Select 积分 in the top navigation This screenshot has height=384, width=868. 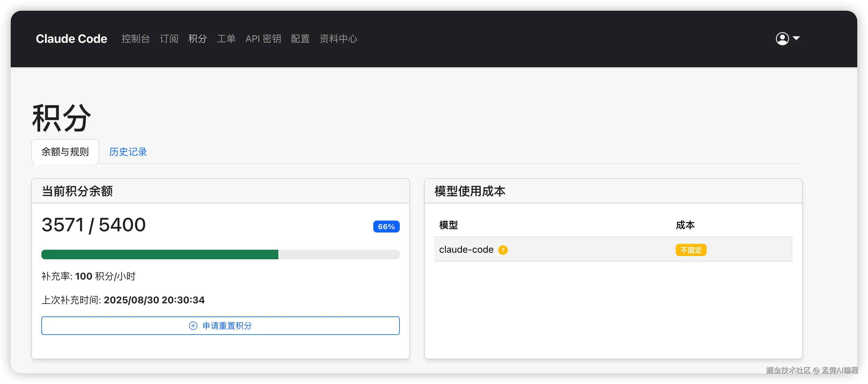(197, 39)
